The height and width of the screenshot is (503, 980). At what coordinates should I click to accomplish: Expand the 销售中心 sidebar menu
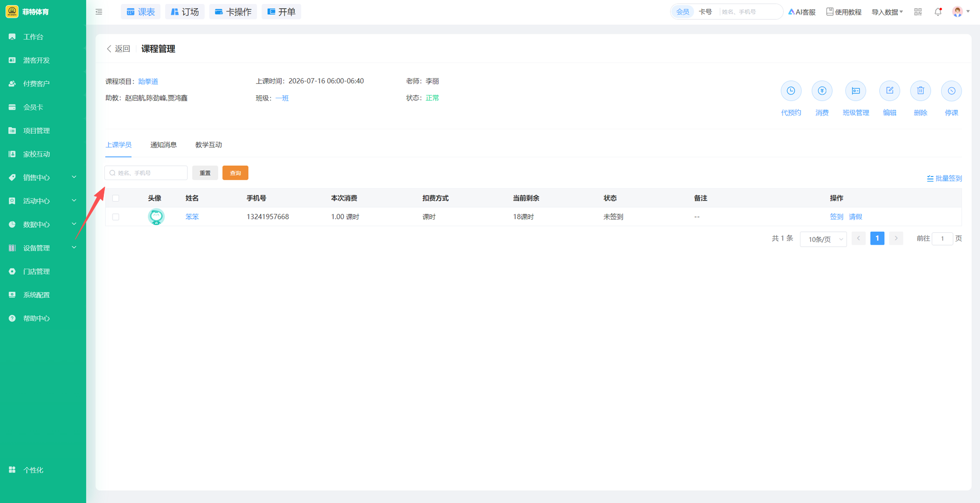[x=43, y=178]
